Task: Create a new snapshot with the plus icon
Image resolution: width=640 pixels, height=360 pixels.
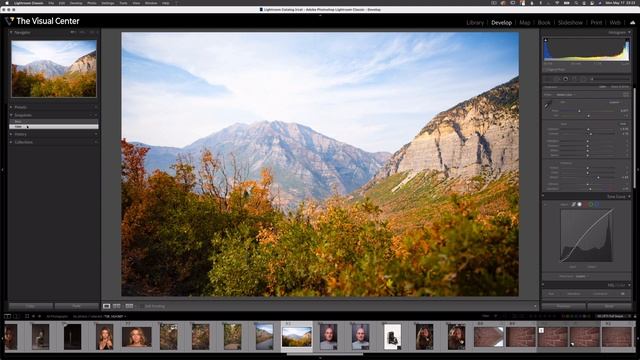Action: tap(96, 115)
